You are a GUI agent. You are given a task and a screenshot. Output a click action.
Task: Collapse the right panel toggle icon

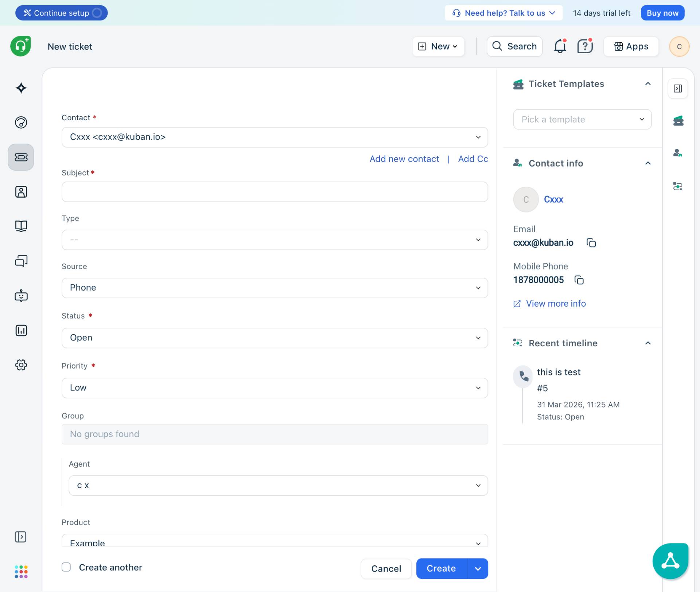pyautogui.click(x=678, y=89)
